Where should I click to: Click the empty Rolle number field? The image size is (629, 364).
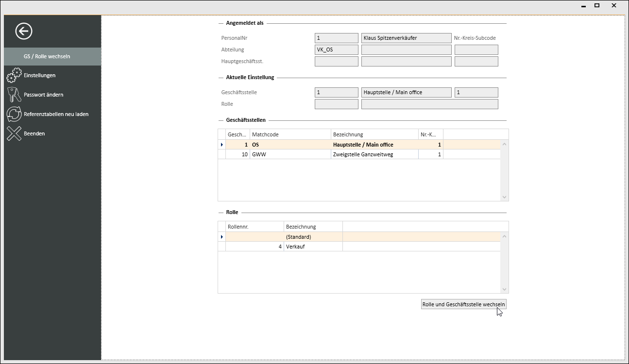click(x=337, y=104)
